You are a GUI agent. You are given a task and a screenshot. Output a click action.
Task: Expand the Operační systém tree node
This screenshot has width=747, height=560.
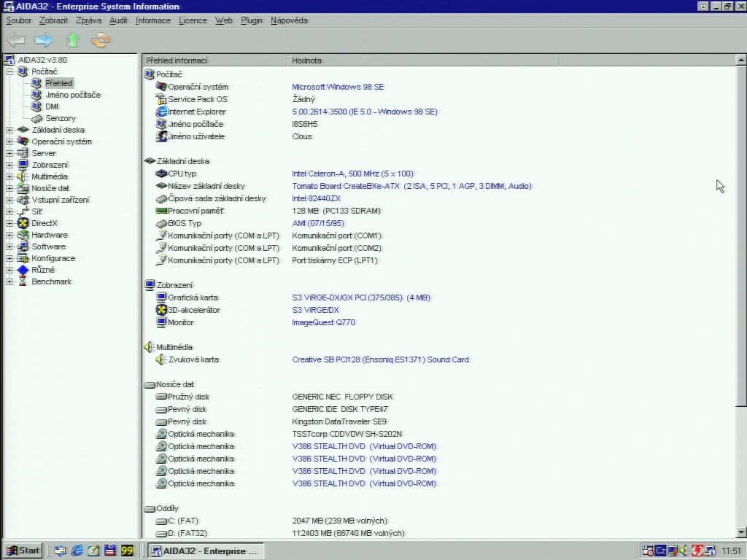(x=9, y=141)
